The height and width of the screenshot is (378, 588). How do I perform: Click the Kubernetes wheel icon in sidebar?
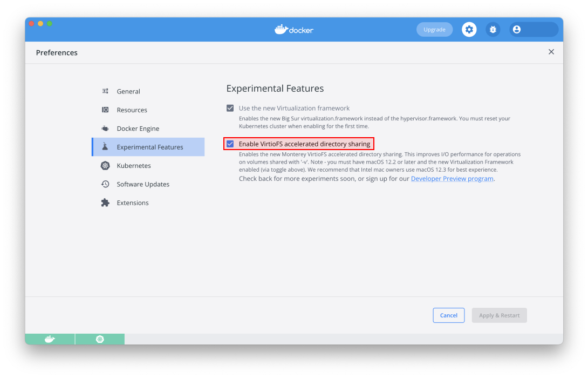tap(105, 166)
